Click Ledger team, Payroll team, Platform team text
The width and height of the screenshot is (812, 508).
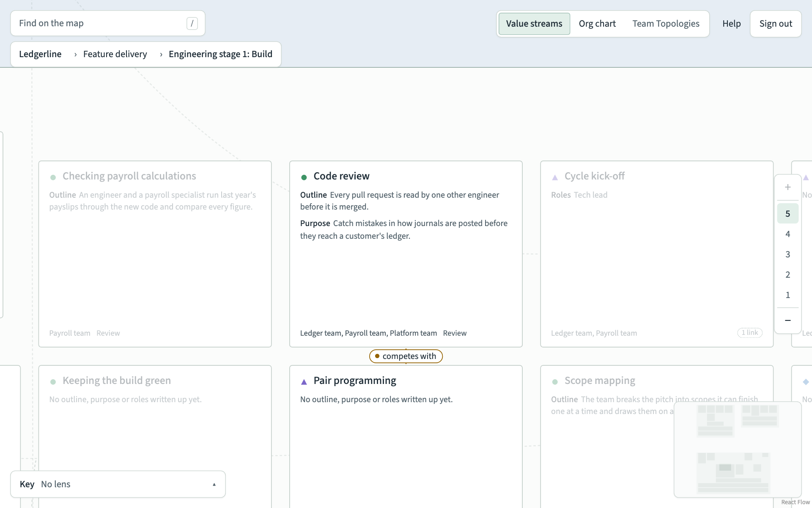click(x=368, y=333)
